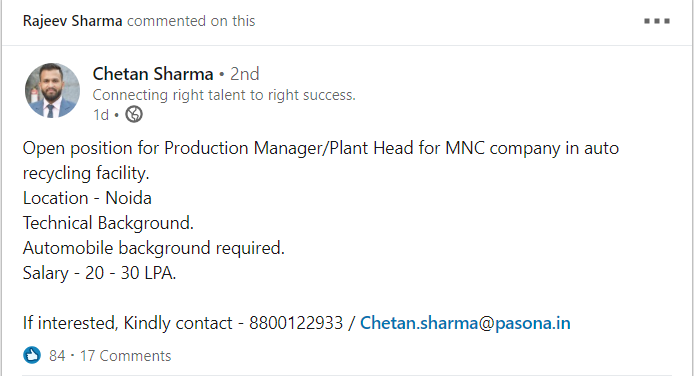Screen dimensions: 694x376
Task: Open the 84 reactions count
Action: (x=57, y=356)
